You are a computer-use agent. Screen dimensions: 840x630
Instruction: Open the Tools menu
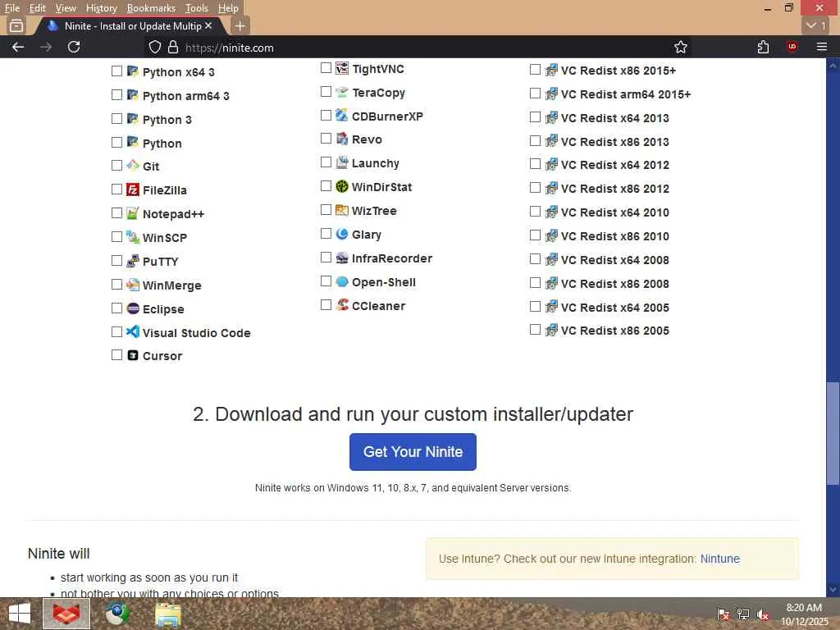[x=197, y=8]
